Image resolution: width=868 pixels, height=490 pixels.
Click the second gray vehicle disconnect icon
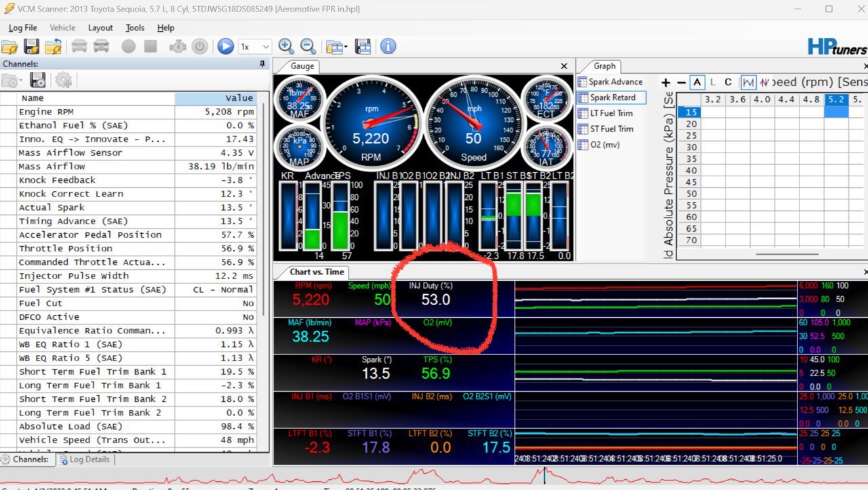pos(101,47)
